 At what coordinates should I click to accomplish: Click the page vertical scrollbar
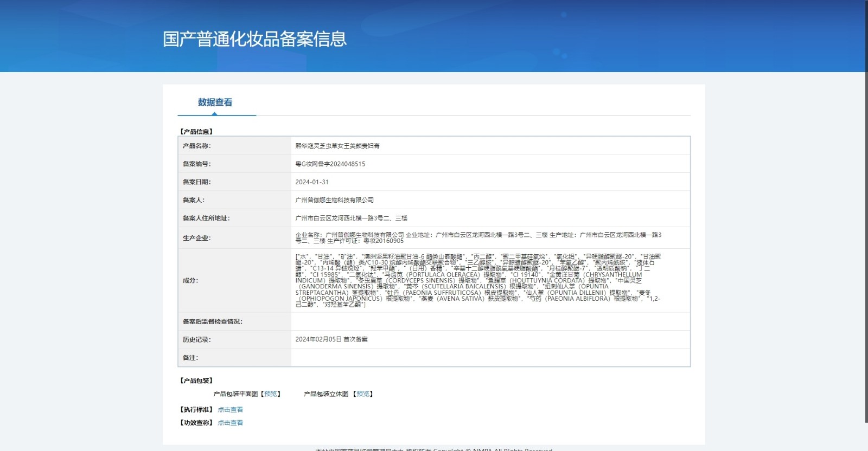865,217
